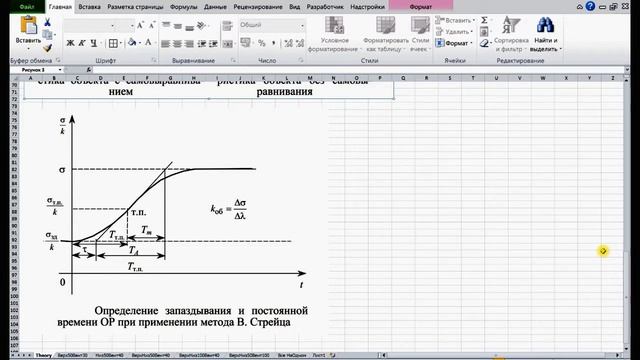Switch to the Разработчик tab
This screenshot has width=640, height=360.
coord(325,7)
